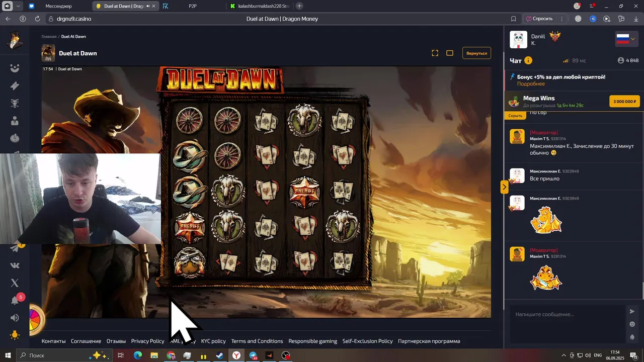Switch to the Мессенджер browser tab
This screenshot has width=644, height=362.
pyautogui.click(x=58, y=6)
